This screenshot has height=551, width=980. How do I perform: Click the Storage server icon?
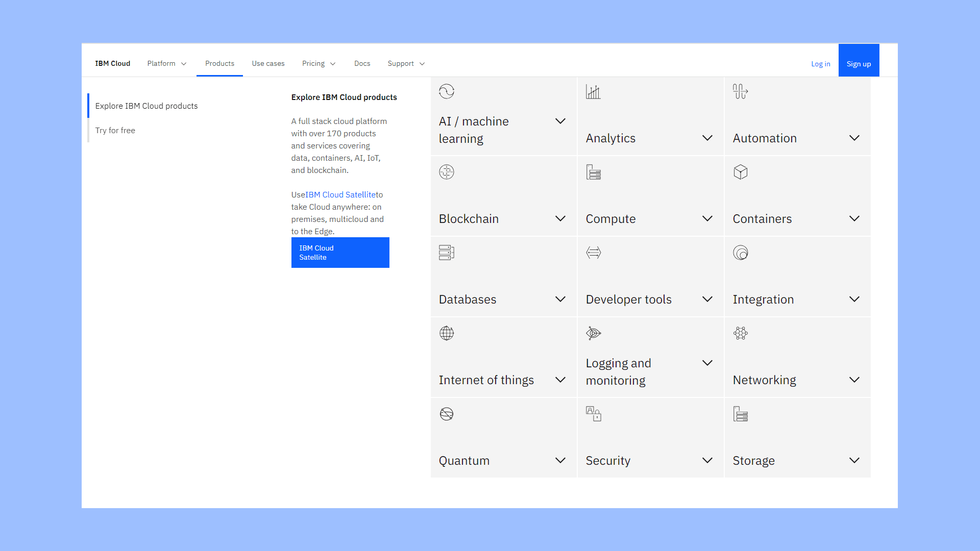click(x=740, y=414)
